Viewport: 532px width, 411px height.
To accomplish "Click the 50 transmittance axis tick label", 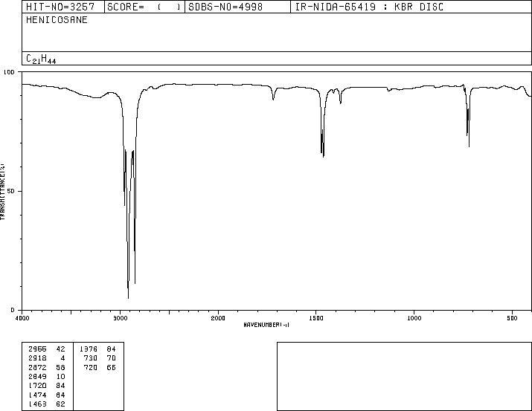I will 11,191.
